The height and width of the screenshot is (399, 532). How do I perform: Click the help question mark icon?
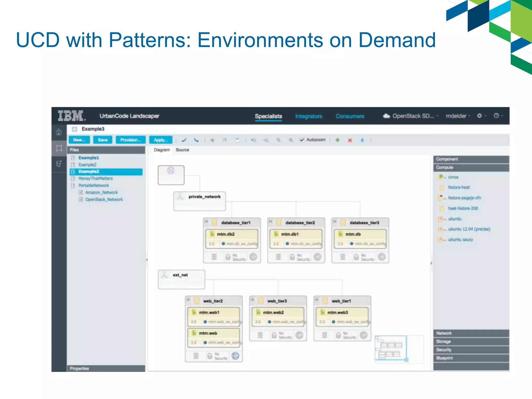pyautogui.click(x=496, y=116)
